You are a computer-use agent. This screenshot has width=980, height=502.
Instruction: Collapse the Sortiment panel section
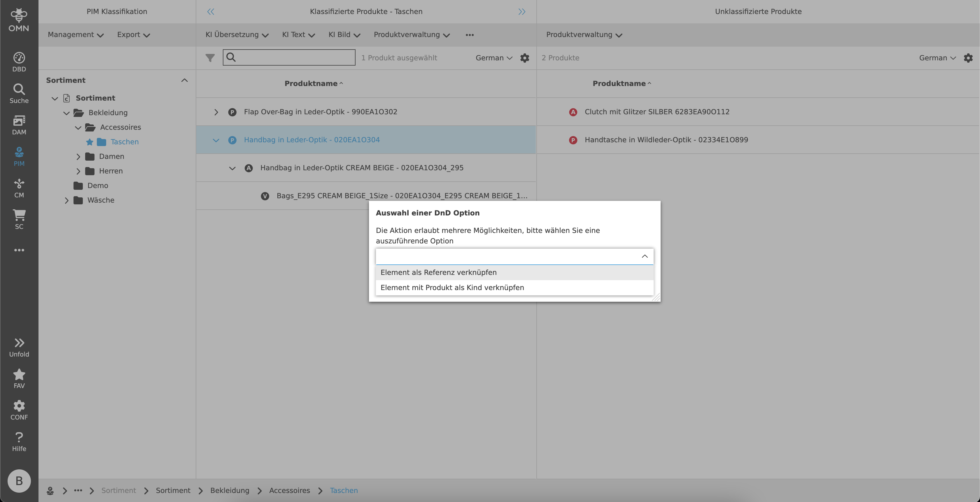185,80
